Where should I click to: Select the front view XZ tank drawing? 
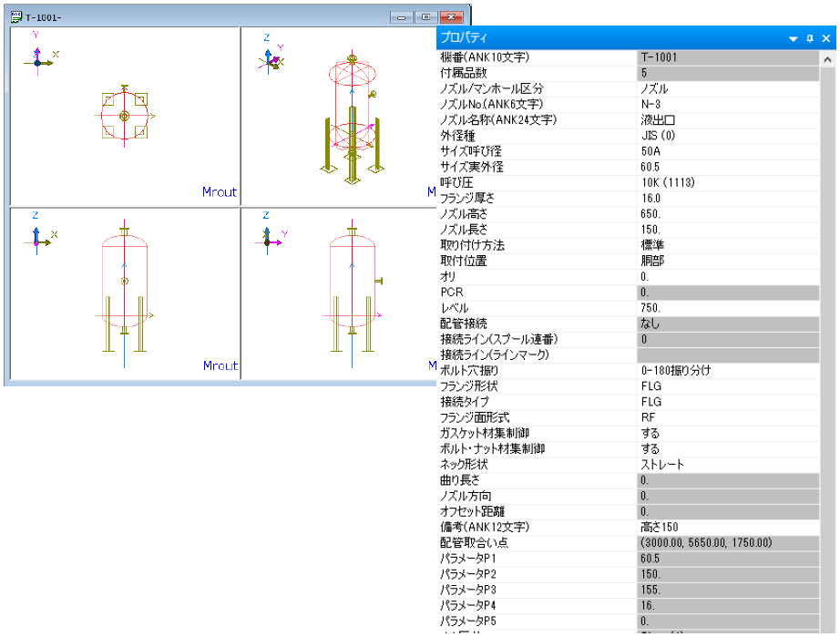coord(124,293)
